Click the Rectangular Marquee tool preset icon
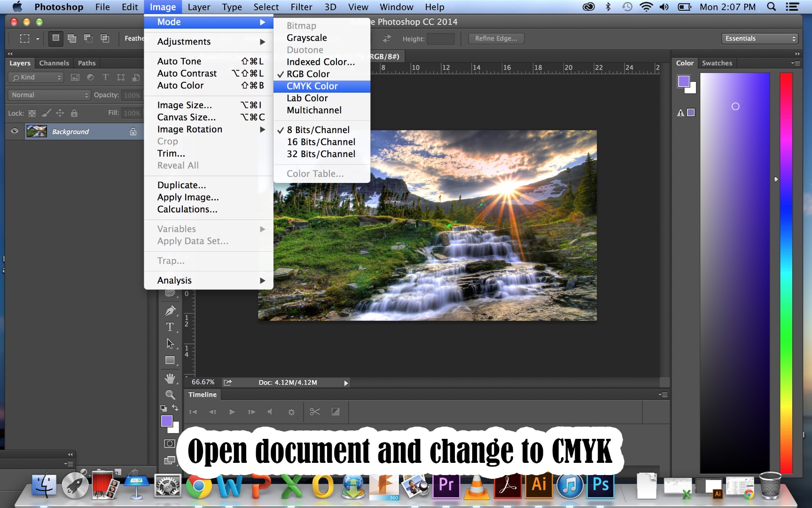This screenshot has height=508, width=812. (x=24, y=39)
